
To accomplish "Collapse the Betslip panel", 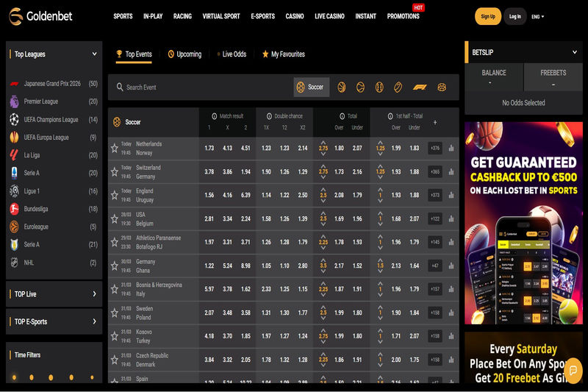I will [x=575, y=52].
